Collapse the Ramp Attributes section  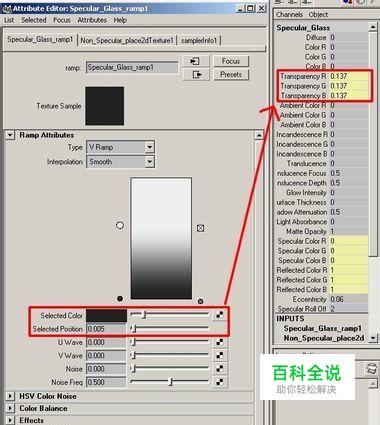[10, 135]
